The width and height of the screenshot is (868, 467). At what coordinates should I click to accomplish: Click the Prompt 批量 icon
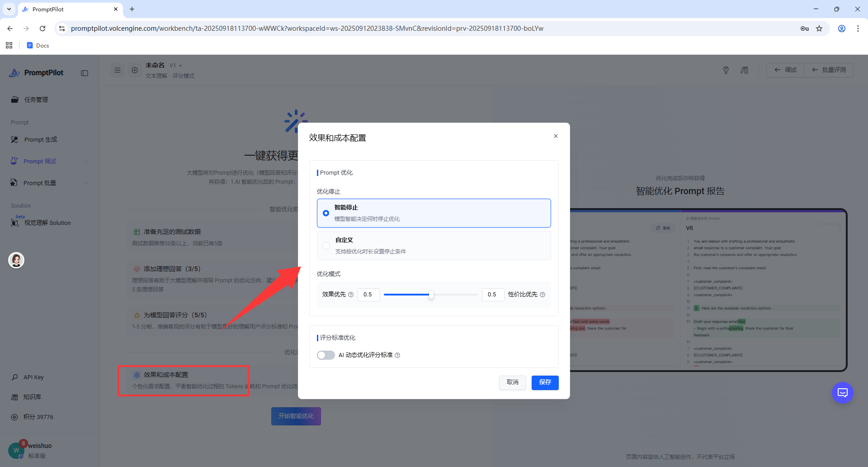14,183
